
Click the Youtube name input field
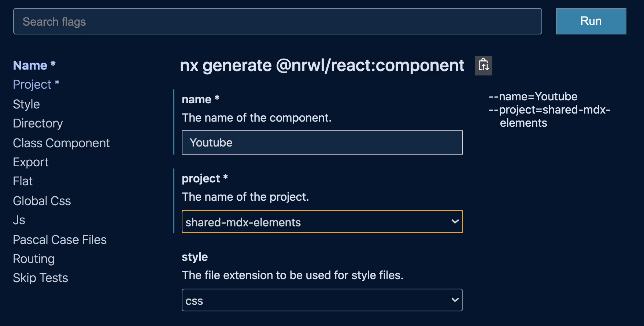point(322,142)
